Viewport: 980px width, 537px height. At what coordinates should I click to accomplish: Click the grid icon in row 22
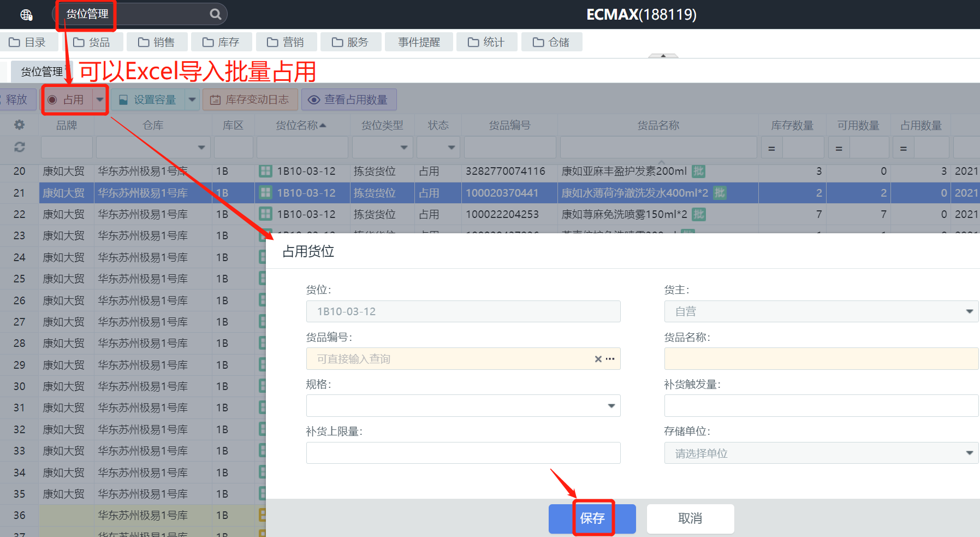(x=265, y=214)
